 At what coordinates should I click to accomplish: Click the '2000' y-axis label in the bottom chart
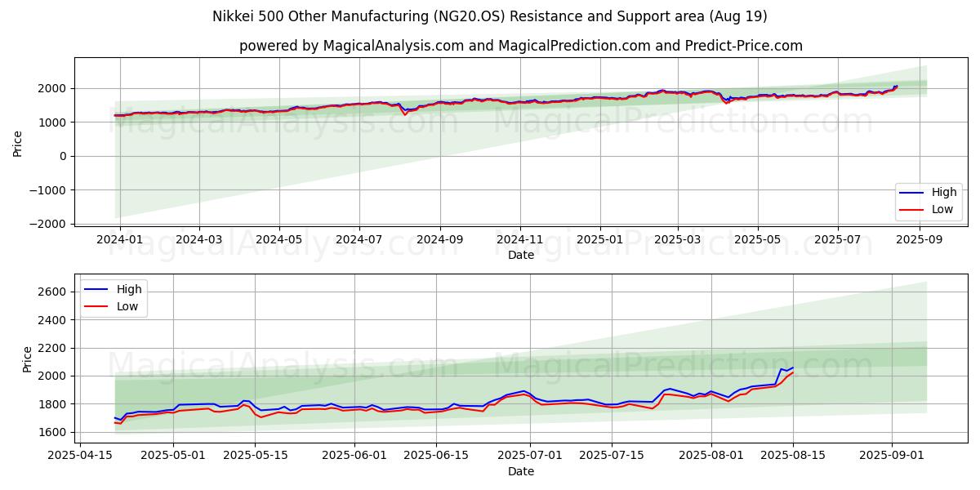pos(55,376)
